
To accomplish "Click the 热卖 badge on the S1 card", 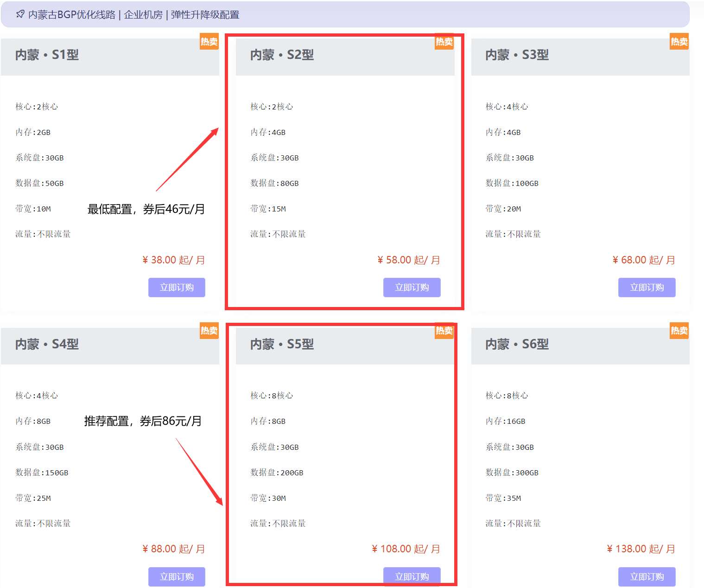I will pos(209,41).
